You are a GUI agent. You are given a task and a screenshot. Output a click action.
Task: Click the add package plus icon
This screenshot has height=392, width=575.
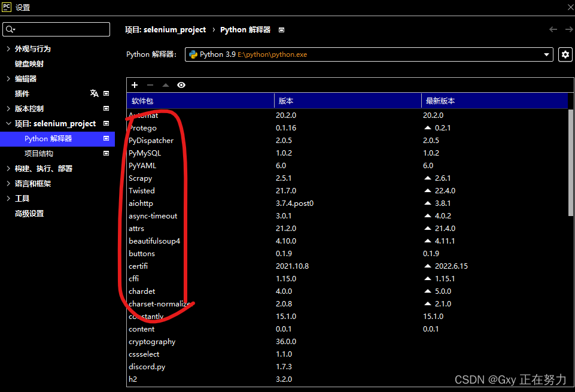135,85
